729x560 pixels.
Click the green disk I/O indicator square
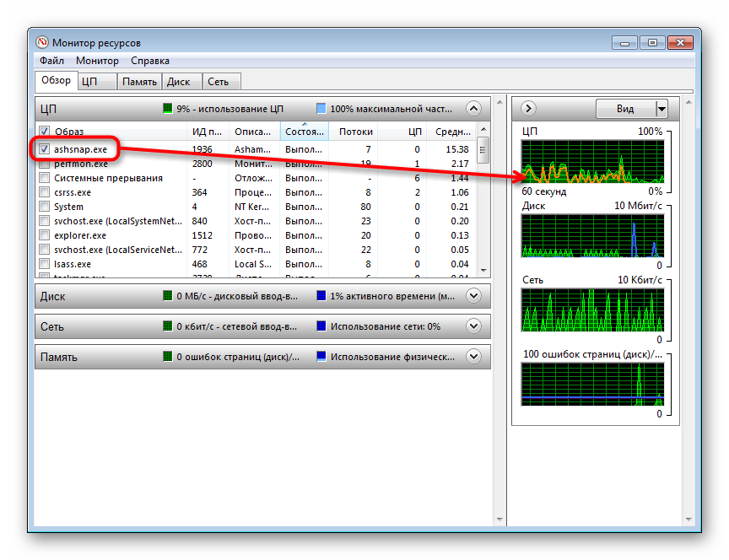pyautogui.click(x=167, y=296)
